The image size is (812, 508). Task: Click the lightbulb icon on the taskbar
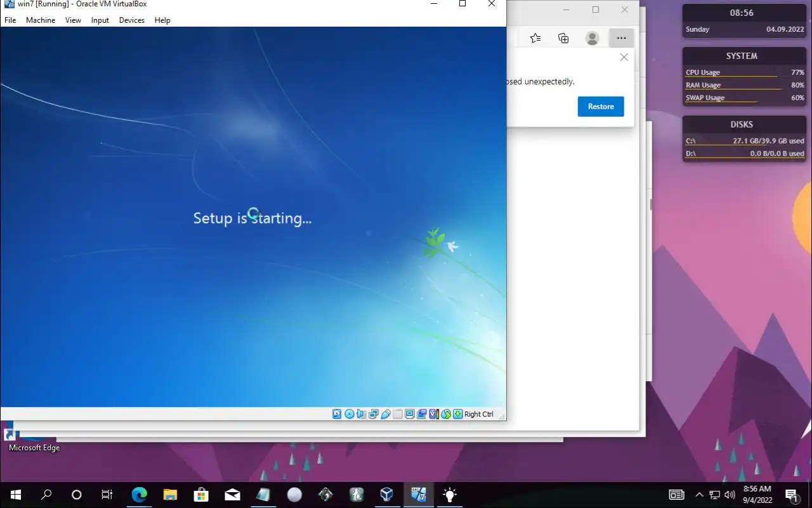tap(449, 495)
